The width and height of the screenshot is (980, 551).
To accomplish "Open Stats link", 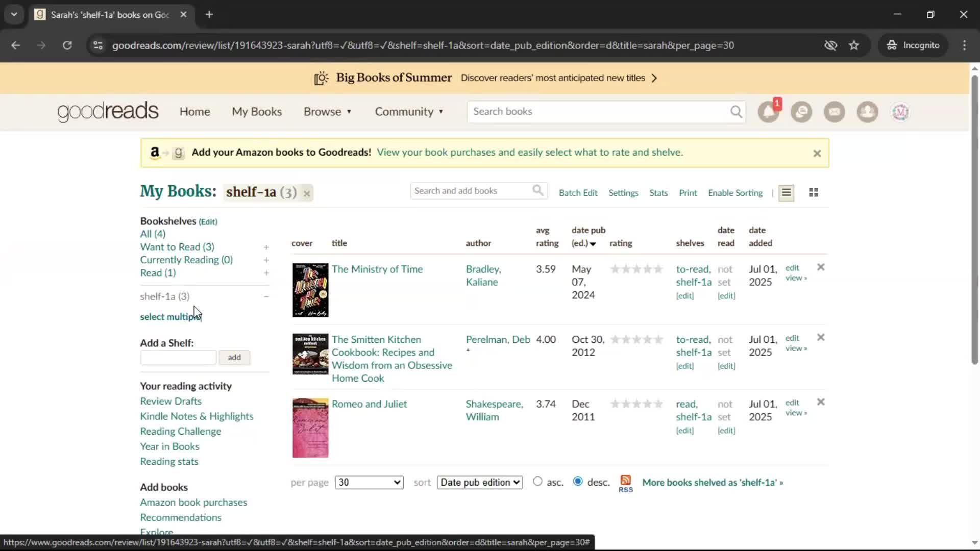I will click(x=658, y=193).
